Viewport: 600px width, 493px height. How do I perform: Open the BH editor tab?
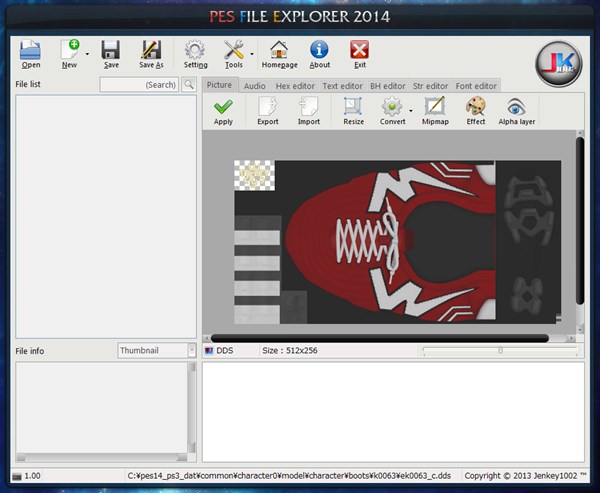coord(388,86)
